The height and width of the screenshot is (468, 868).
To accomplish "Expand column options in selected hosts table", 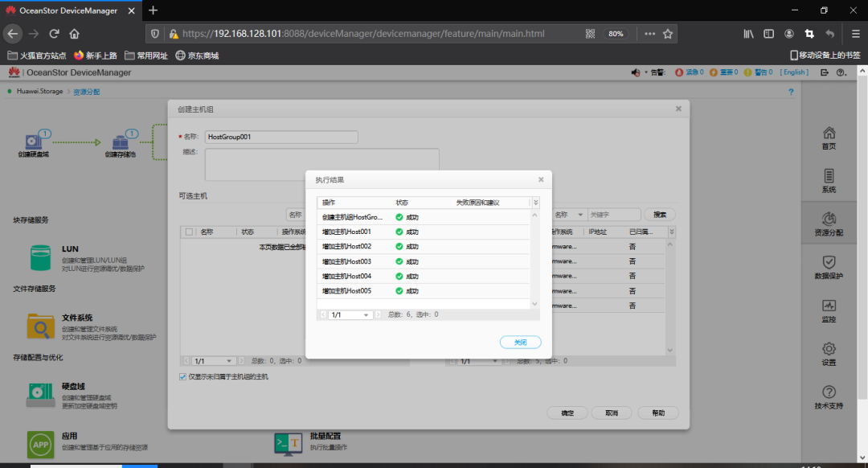I will click(x=671, y=232).
